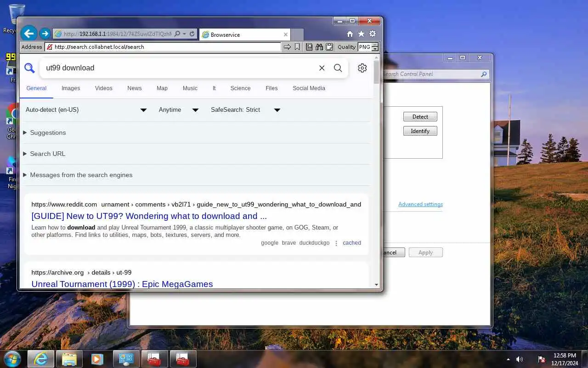Open the IE address bar history dropdown
This screenshot has height=368, width=588.
185,34
